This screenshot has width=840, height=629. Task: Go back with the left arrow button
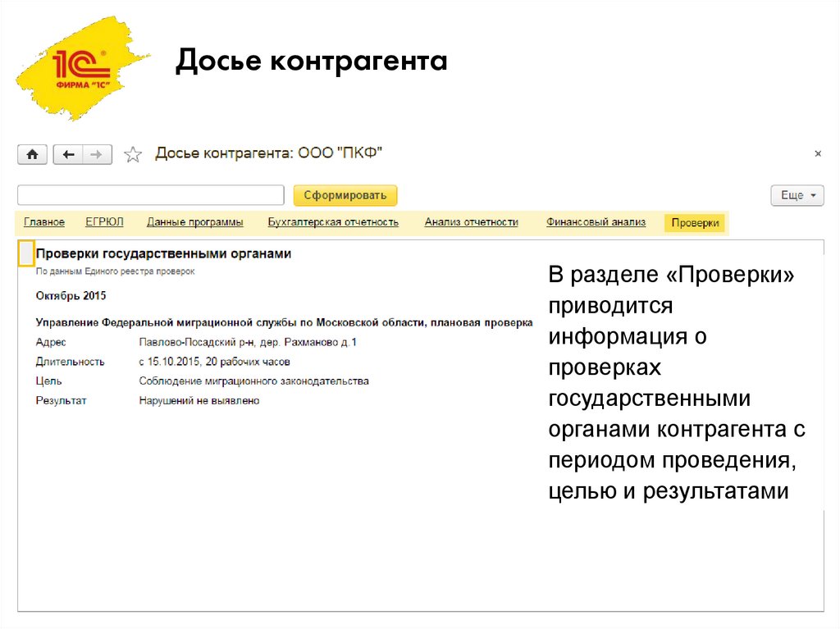pyautogui.click(x=68, y=155)
